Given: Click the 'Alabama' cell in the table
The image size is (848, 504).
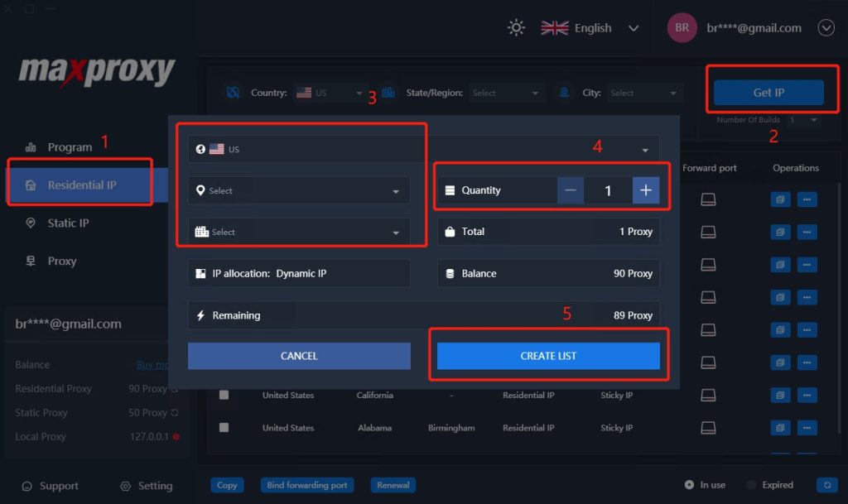Looking at the screenshot, I should pyautogui.click(x=375, y=428).
